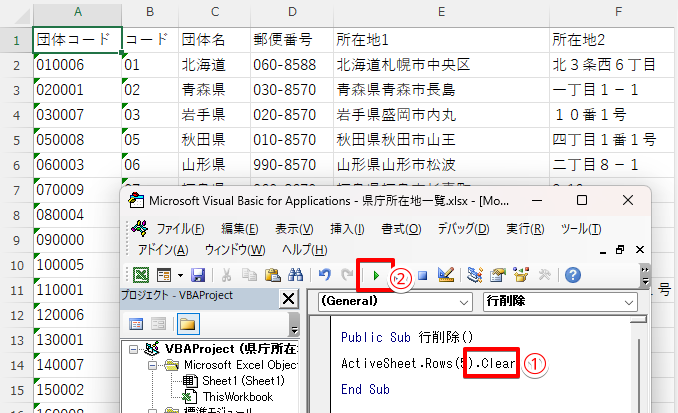The image size is (678, 413).
Task: Click the VBA icon left of ファイル menu
Action: (x=140, y=228)
